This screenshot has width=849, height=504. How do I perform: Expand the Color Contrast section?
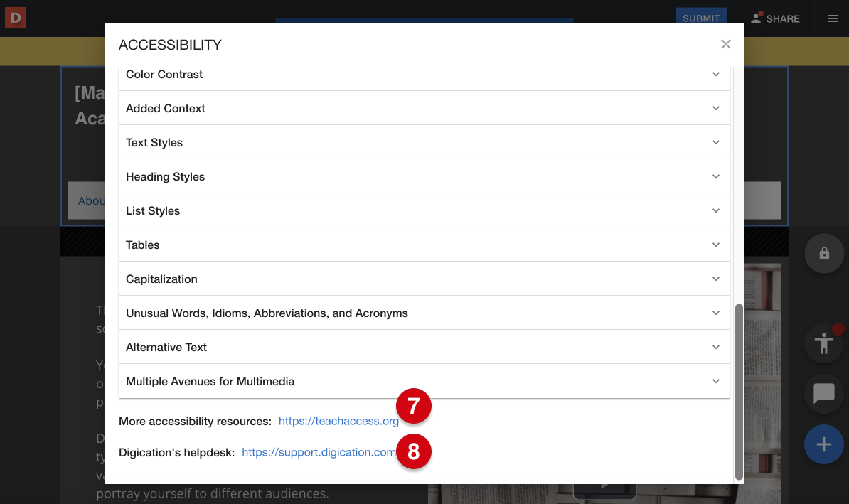(x=424, y=74)
